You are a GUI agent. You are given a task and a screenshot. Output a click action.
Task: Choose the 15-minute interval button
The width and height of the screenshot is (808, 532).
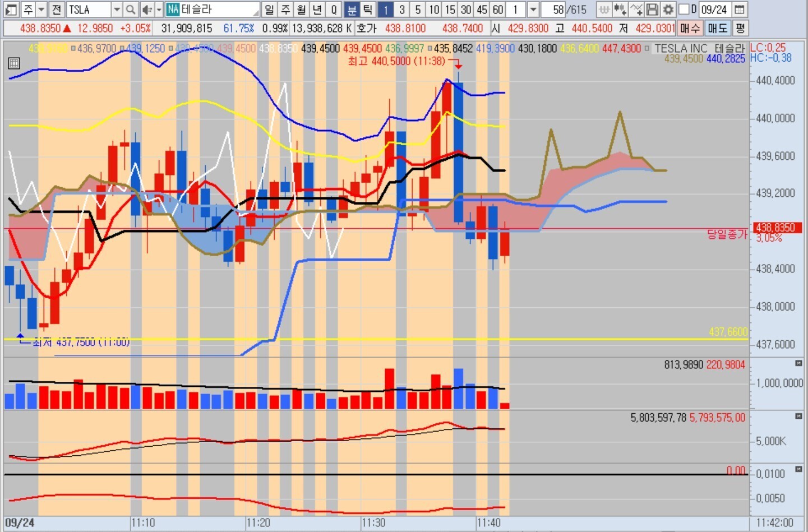tap(450, 10)
